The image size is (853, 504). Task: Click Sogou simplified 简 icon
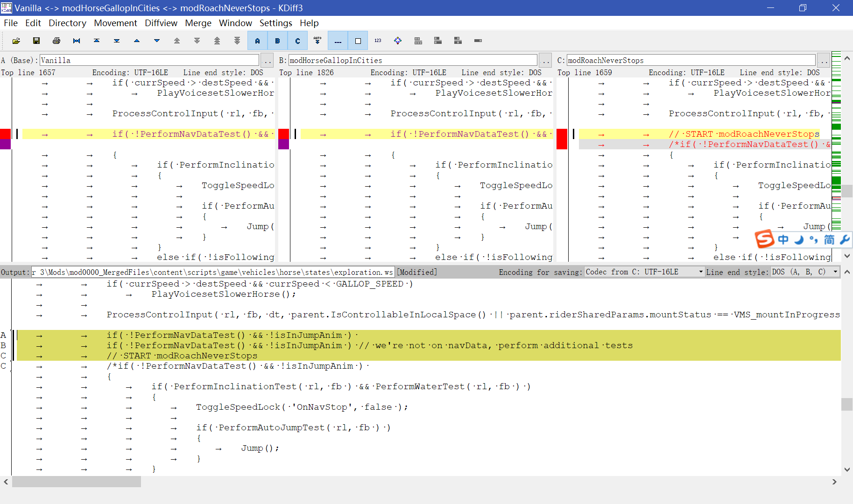click(x=829, y=239)
